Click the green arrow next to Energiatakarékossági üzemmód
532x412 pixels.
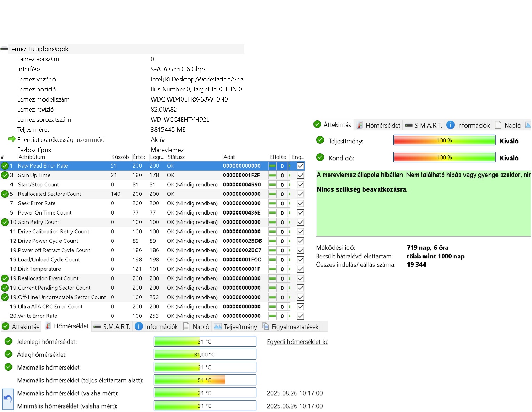click(x=12, y=139)
